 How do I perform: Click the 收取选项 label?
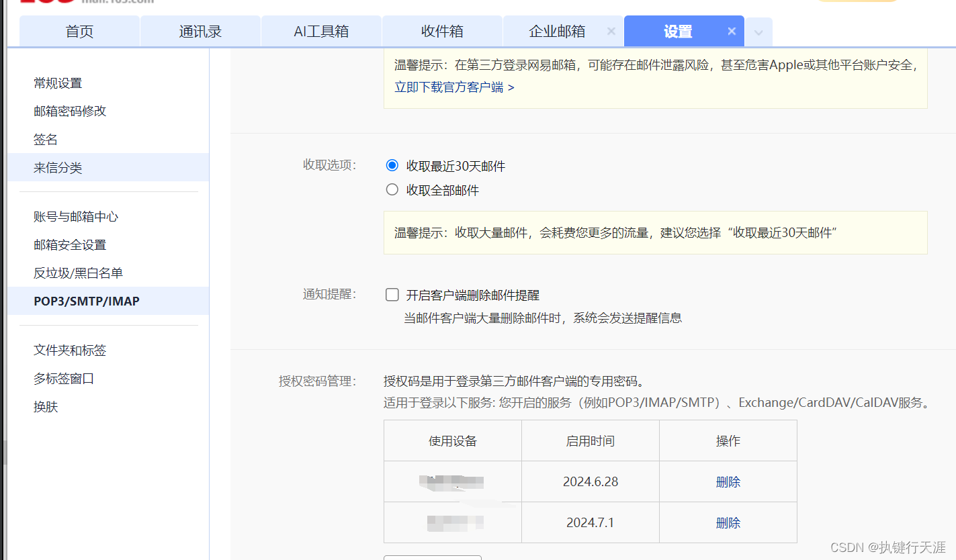329,165
